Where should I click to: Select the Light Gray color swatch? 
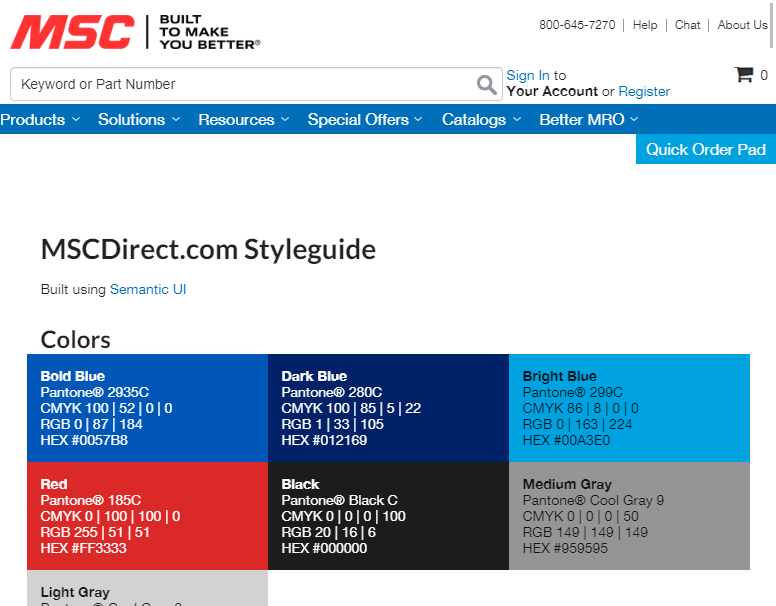(147, 588)
